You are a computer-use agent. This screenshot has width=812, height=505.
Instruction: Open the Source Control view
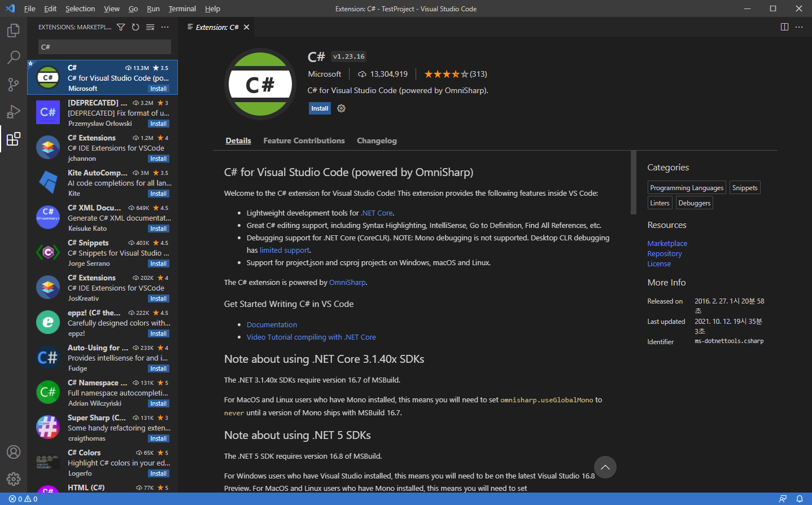(x=14, y=84)
